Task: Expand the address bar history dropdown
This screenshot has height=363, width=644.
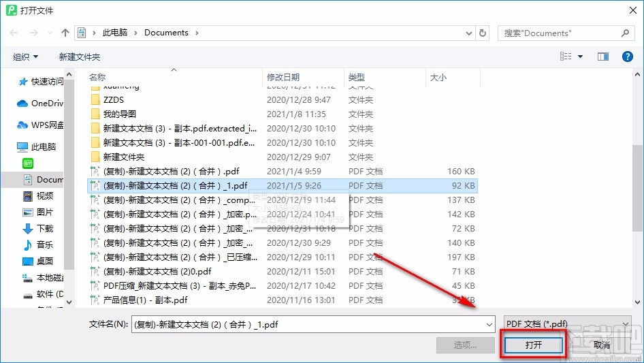Action: [x=468, y=33]
